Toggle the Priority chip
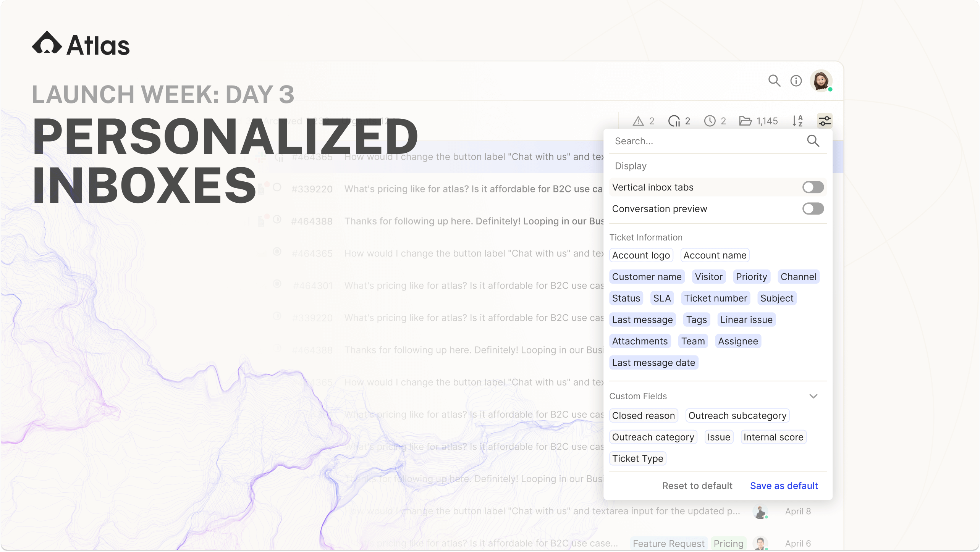This screenshot has width=980, height=552. click(x=751, y=277)
